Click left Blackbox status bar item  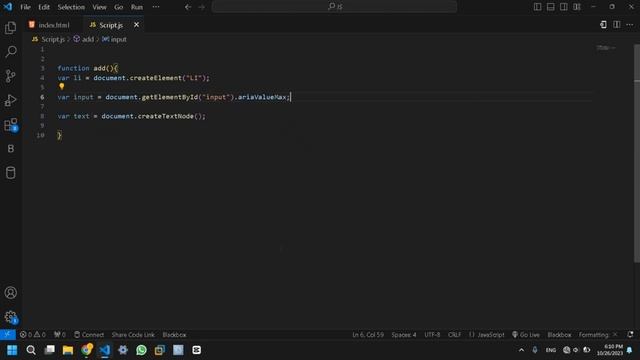coord(174,335)
